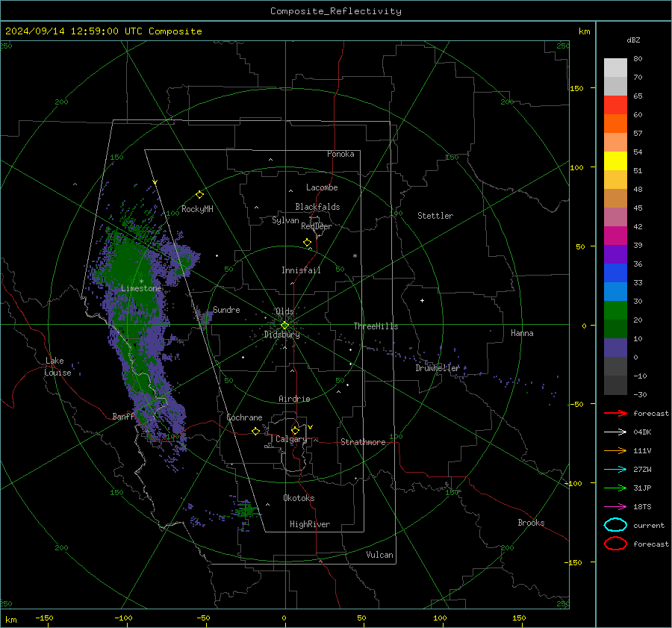Click the orange 57-60 dBZ swatch
Image resolution: width=672 pixels, height=628 pixels.
(x=615, y=124)
